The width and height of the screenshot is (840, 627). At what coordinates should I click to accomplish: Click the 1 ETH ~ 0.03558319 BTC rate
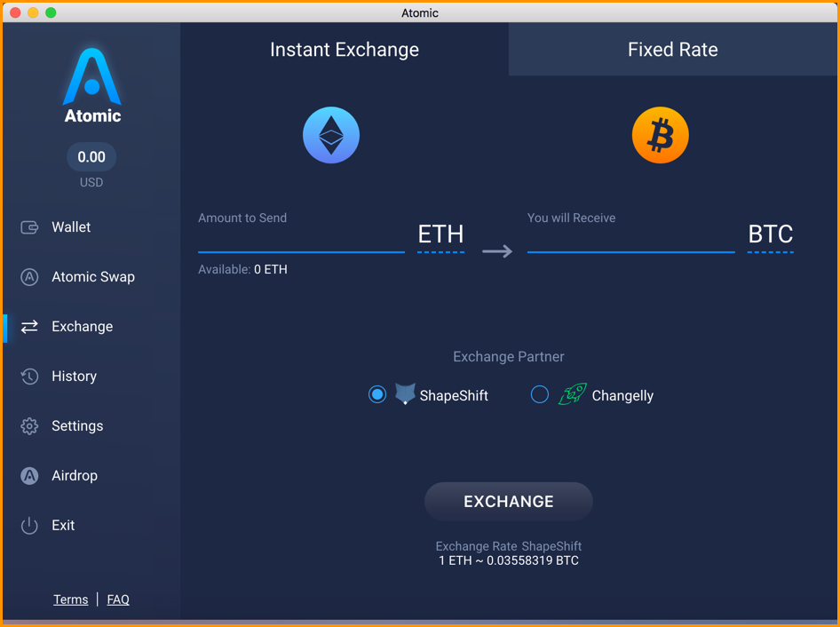pyautogui.click(x=509, y=560)
